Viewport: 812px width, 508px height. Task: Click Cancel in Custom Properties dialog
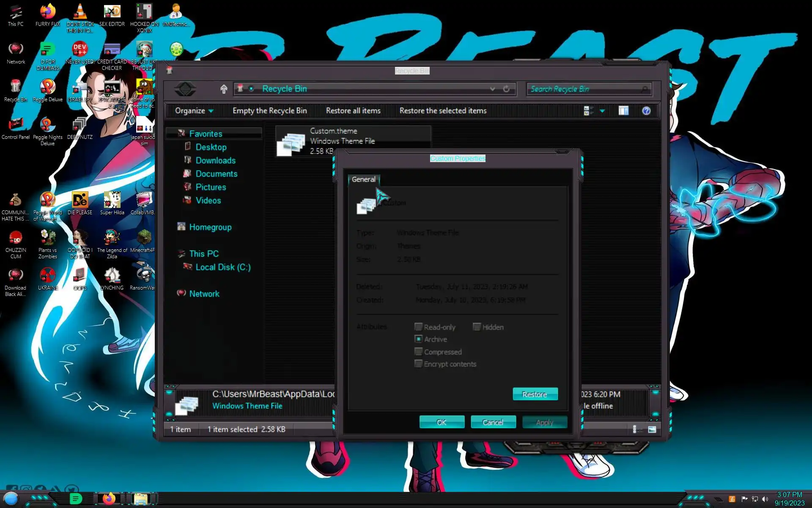(x=493, y=422)
